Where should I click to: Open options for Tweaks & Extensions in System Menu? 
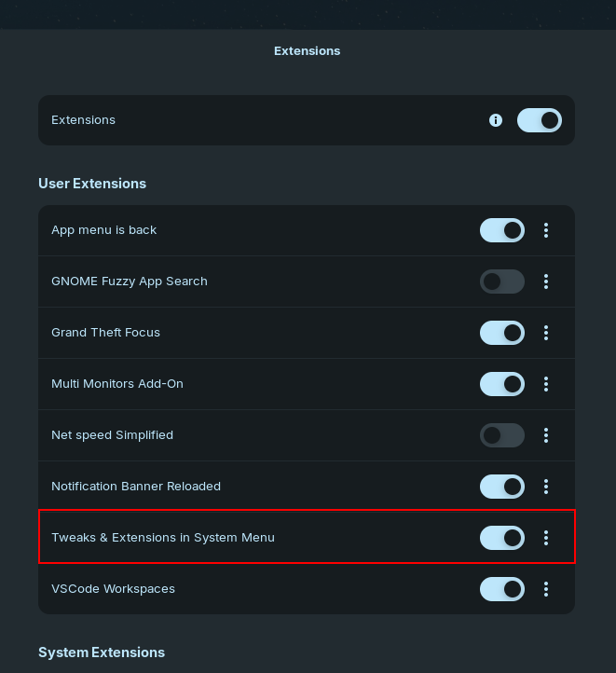point(546,538)
